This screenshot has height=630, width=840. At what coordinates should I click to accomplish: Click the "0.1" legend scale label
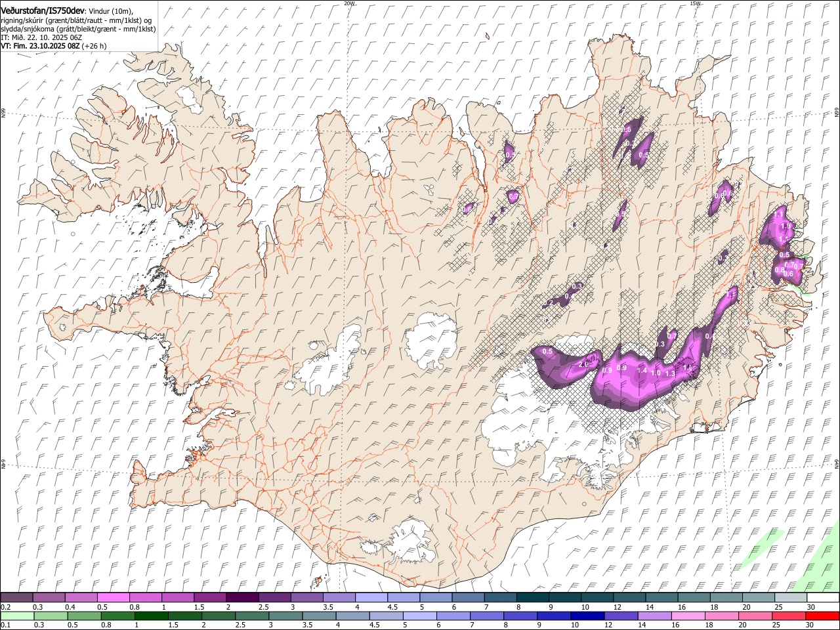tap(5, 625)
